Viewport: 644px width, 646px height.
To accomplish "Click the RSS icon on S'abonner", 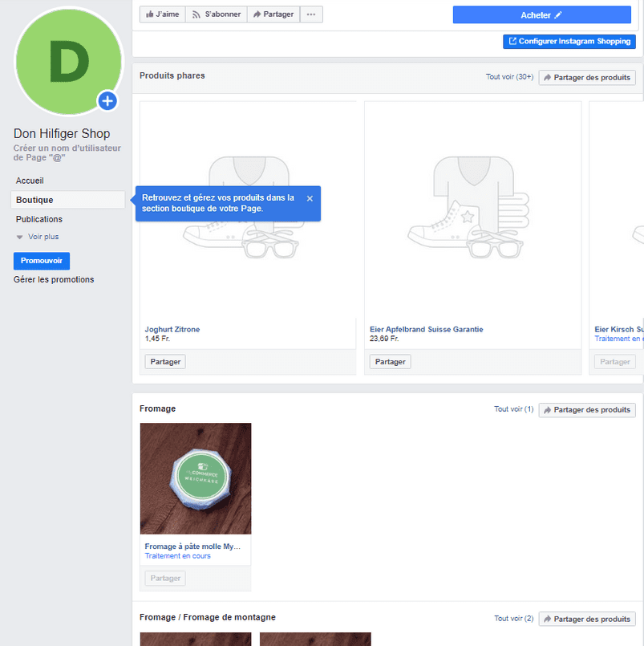I will point(196,14).
